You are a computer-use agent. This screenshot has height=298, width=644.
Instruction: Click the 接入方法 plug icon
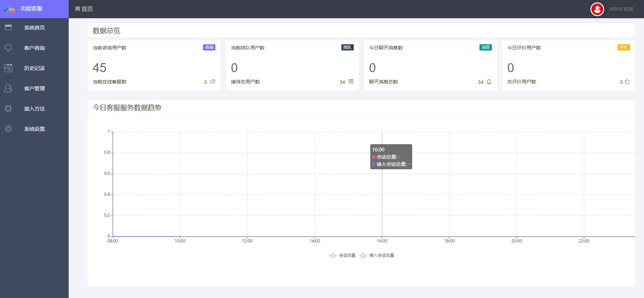click(8, 108)
